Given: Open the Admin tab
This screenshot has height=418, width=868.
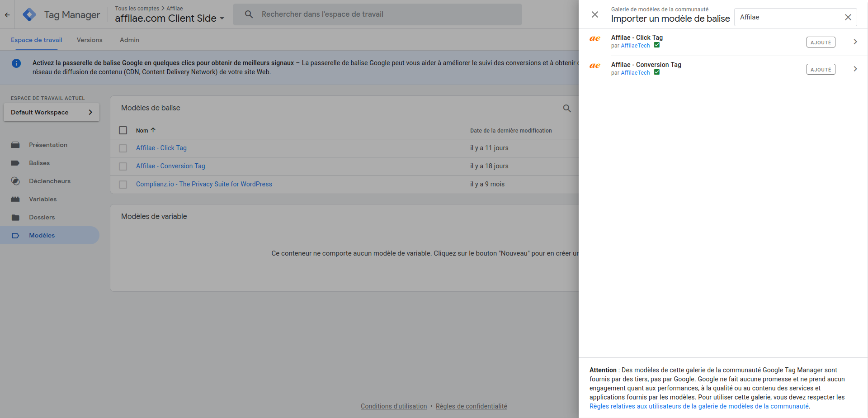Looking at the screenshot, I should click(x=129, y=40).
